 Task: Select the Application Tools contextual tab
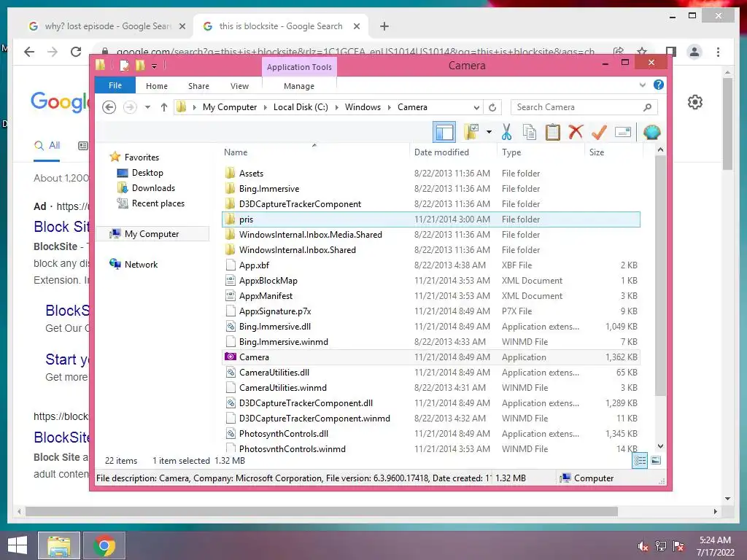[x=299, y=67]
